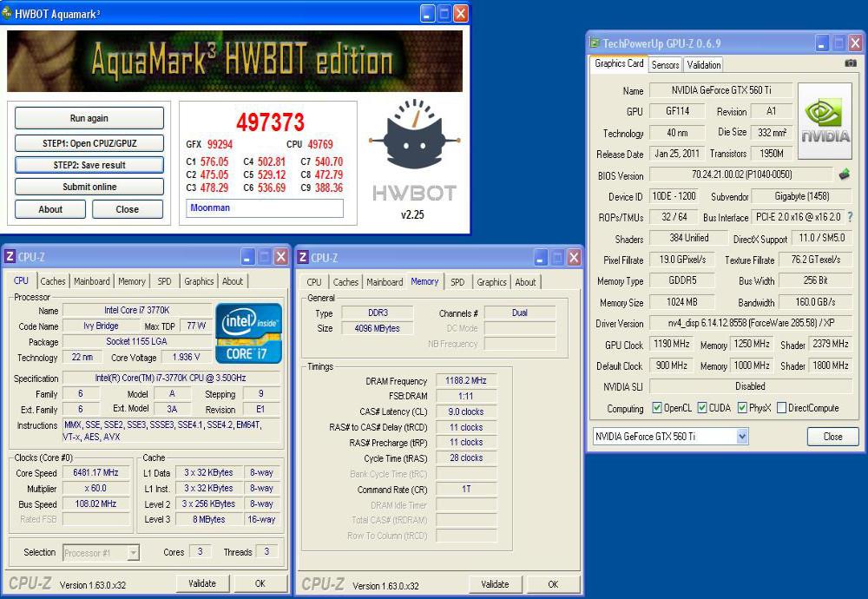Open Memory tab in left CPU-Z window
Screen dimensions: 868x599
point(132,281)
